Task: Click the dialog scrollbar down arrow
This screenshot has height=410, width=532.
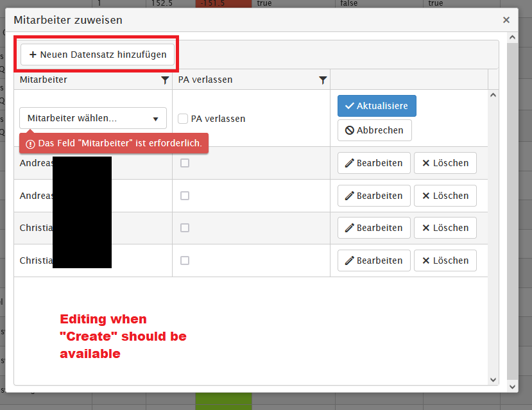Action: (x=511, y=387)
